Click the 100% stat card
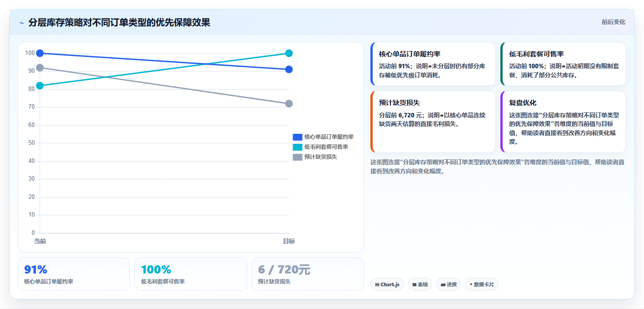Image resolution: width=644 pixels, height=309 pixels. click(191, 274)
